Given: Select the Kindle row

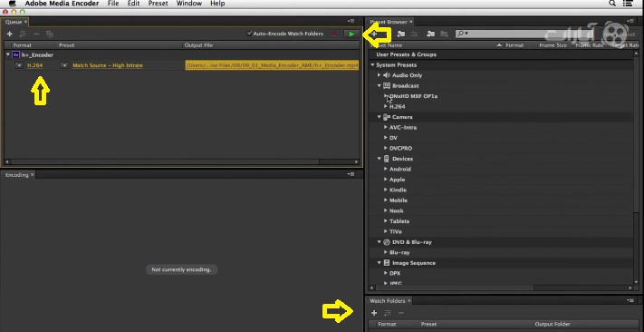Looking at the screenshot, I should (x=501, y=190).
